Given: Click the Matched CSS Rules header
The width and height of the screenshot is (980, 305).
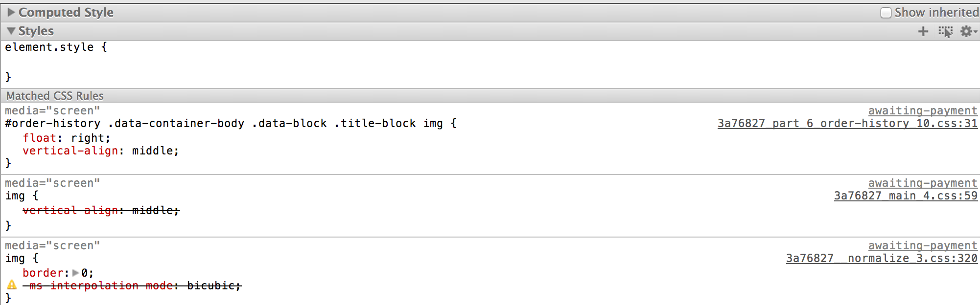Looking at the screenshot, I should [x=54, y=95].
